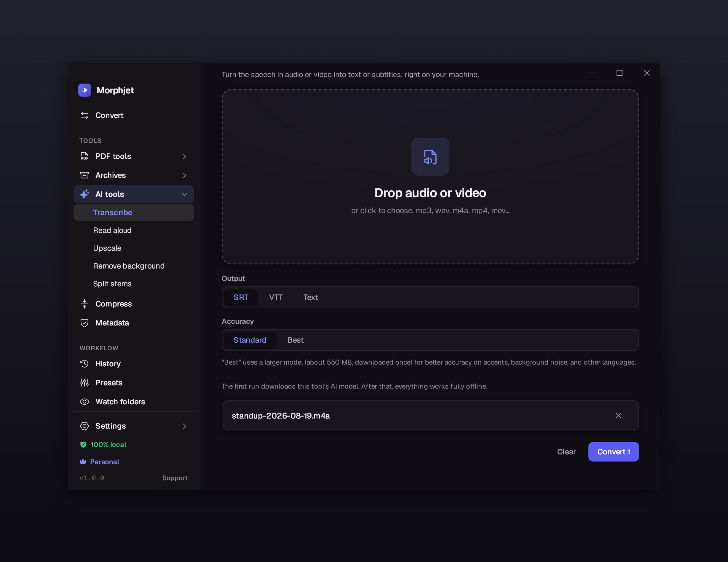
Task: Remove standup-2026-08-19.m4a from the list
Action: click(x=618, y=416)
